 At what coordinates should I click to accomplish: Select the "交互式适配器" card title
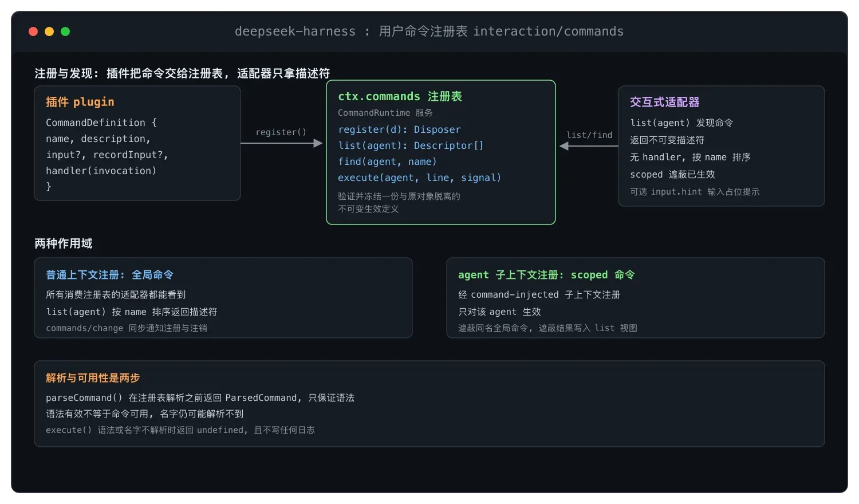click(x=665, y=102)
